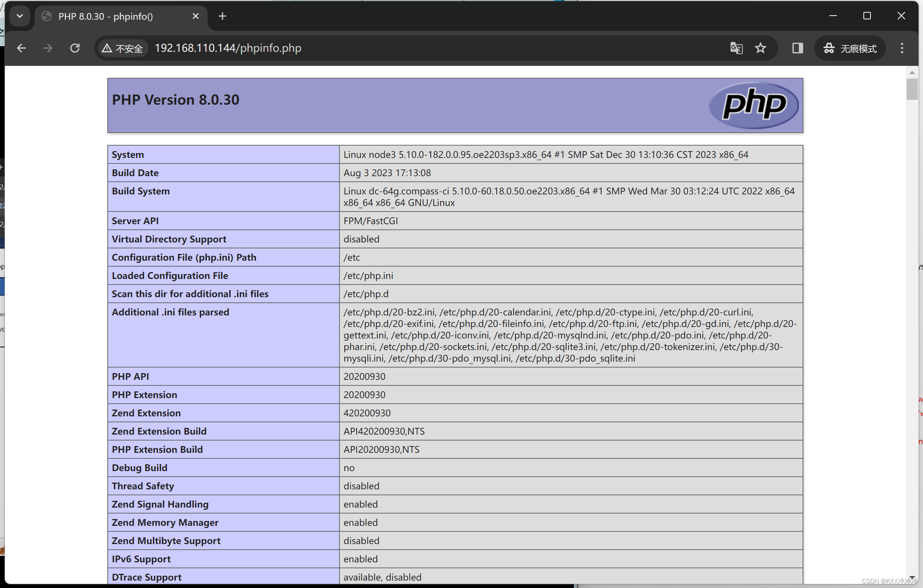Click the Configuration File (php.ini) Path label
The width and height of the screenshot is (923, 588).
click(184, 258)
